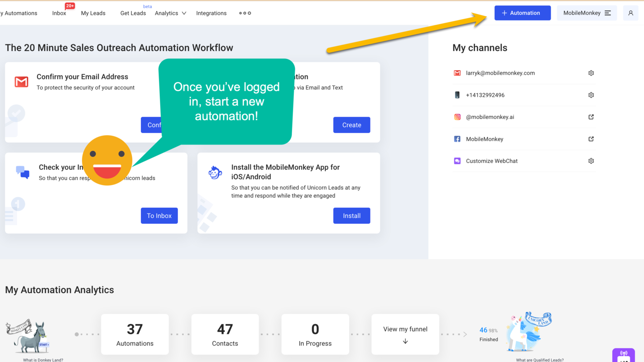Open settings gear for Customize WebChat
This screenshot has width=644, height=362.
click(591, 161)
